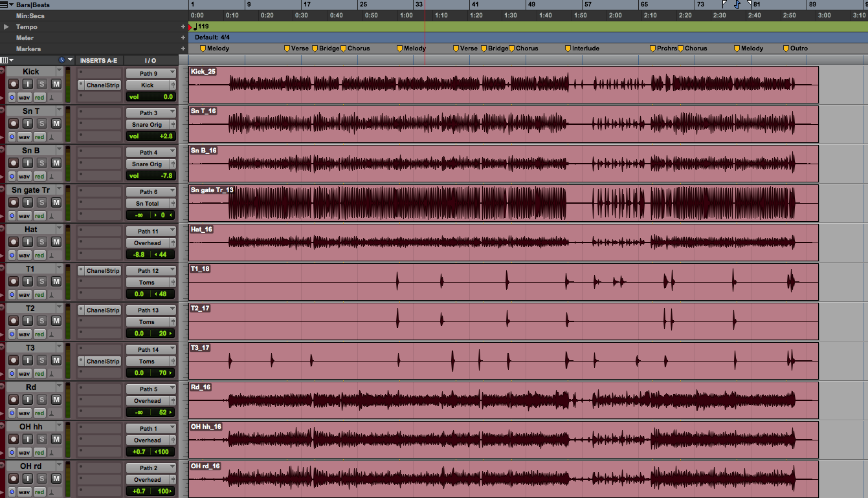Arm the Rd track for recording

[x=13, y=400]
